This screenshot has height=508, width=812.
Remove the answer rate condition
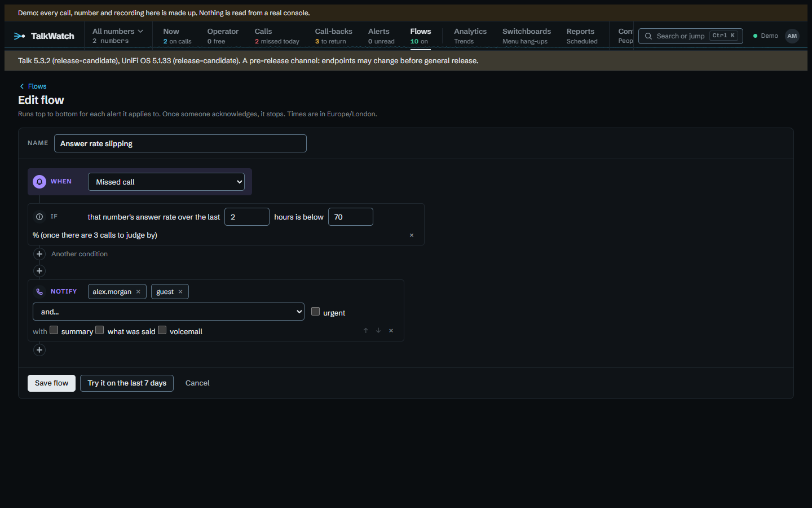click(x=412, y=235)
